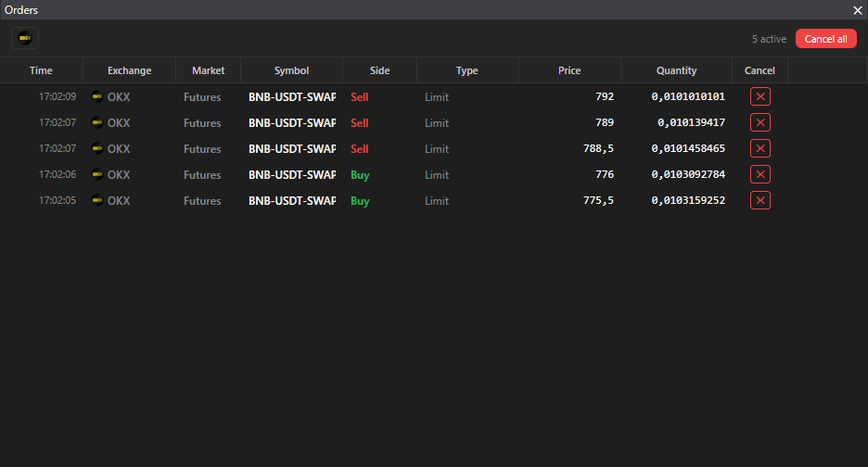Click BNB-USDT-SWAP symbol in the 792 row
Viewport: 868px width, 467px height.
[292, 97]
